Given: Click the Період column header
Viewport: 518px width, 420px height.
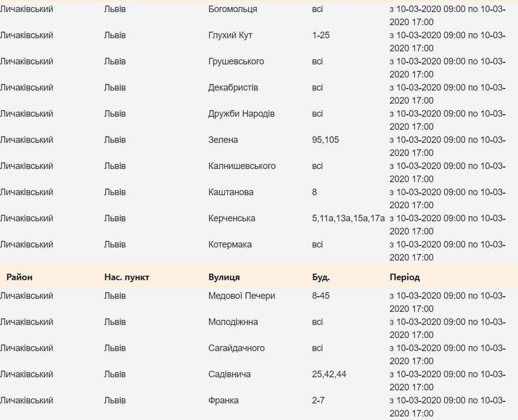Looking at the screenshot, I should (x=405, y=277).
